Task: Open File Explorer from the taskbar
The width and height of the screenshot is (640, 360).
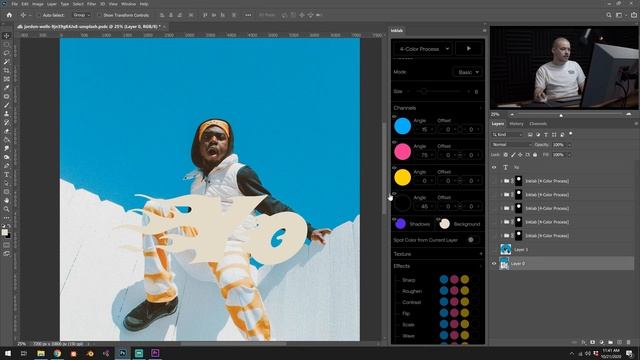Action: [x=41, y=353]
